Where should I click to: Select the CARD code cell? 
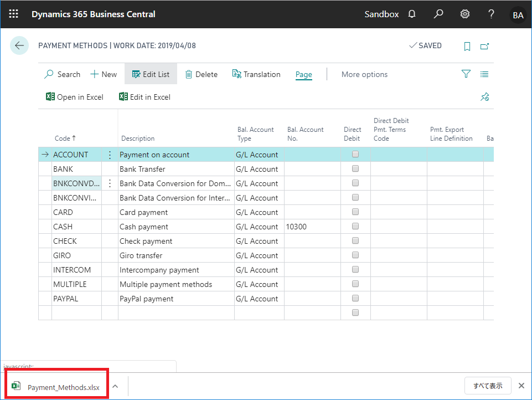[x=76, y=212]
